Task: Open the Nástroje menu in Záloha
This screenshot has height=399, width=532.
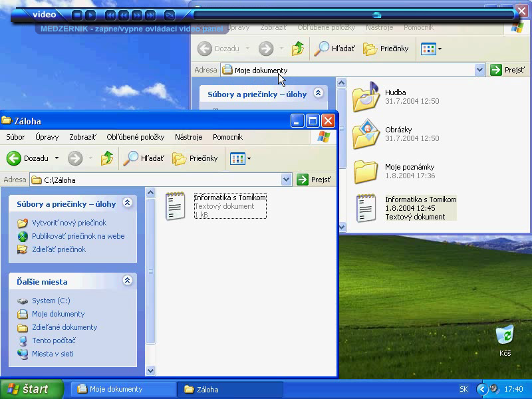Action: pyautogui.click(x=189, y=137)
